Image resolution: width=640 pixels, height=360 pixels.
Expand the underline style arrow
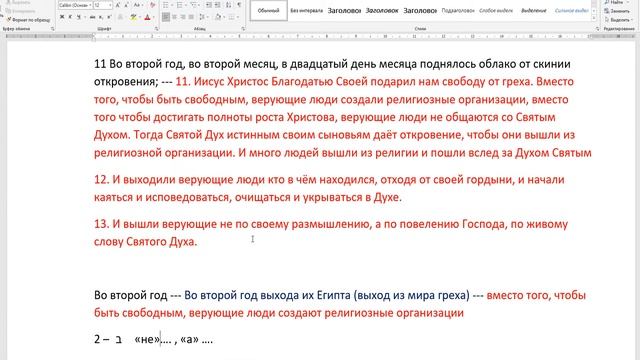pyautogui.click(x=84, y=17)
